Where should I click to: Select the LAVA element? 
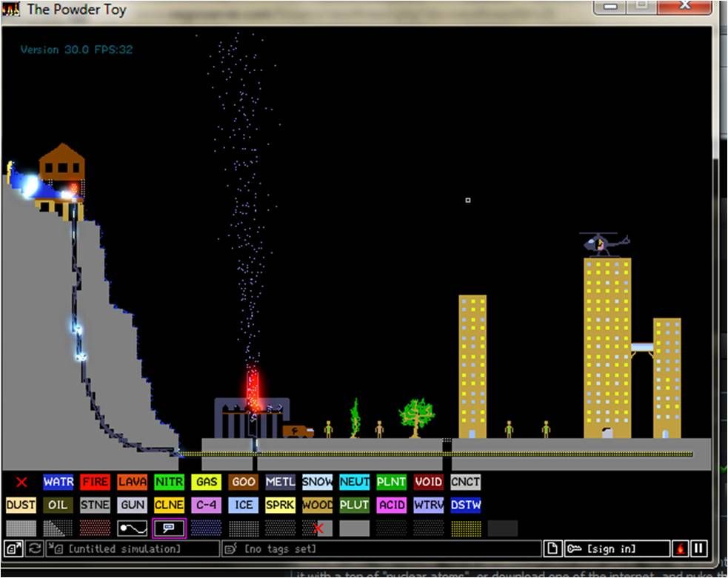133,482
